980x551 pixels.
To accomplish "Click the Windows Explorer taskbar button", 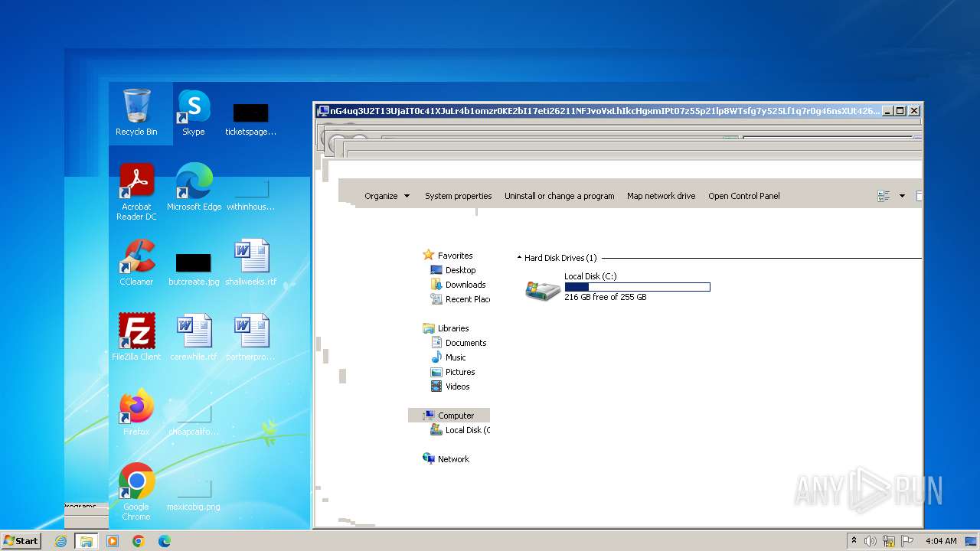I will [x=86, y=541].
